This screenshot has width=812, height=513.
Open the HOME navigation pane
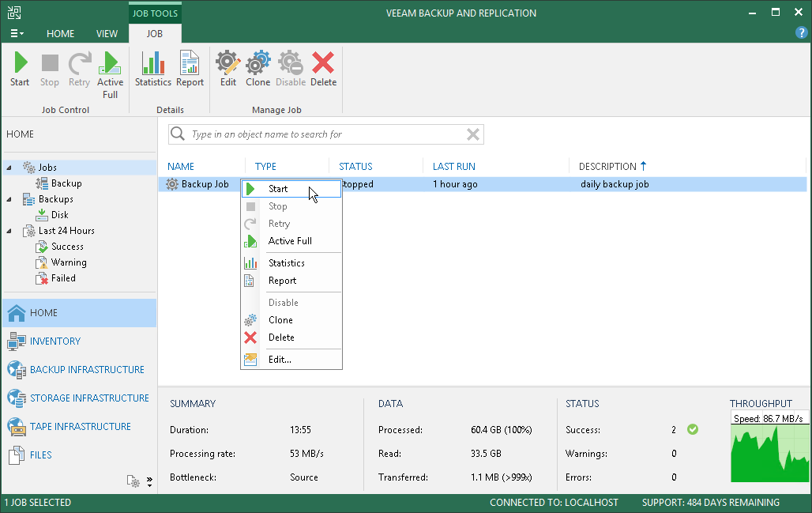[80, 313]
